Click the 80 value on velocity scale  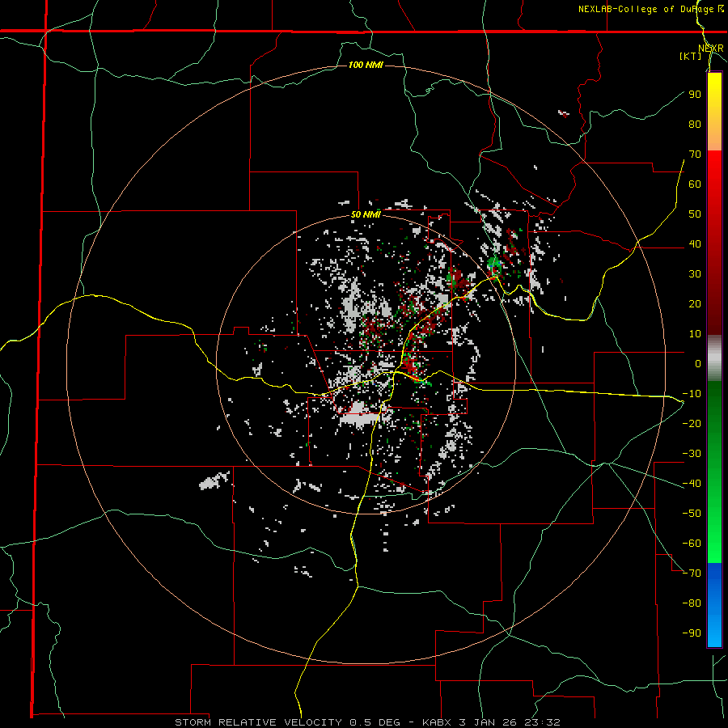695,124
